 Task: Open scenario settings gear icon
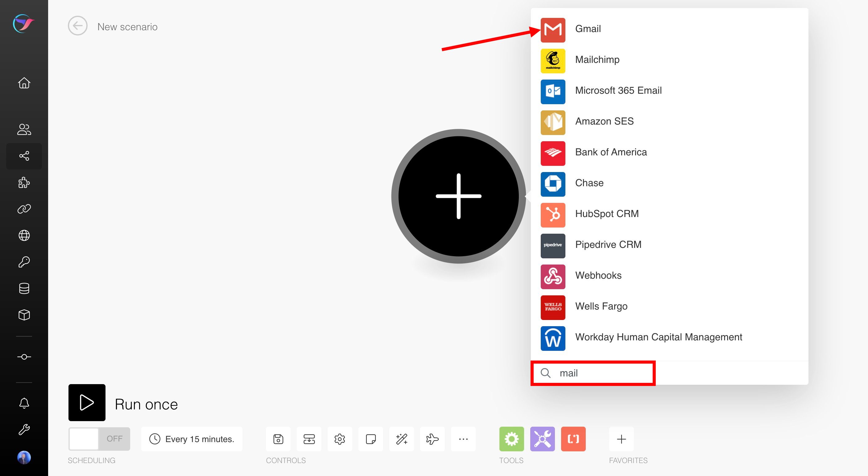[x=340, y=439]
